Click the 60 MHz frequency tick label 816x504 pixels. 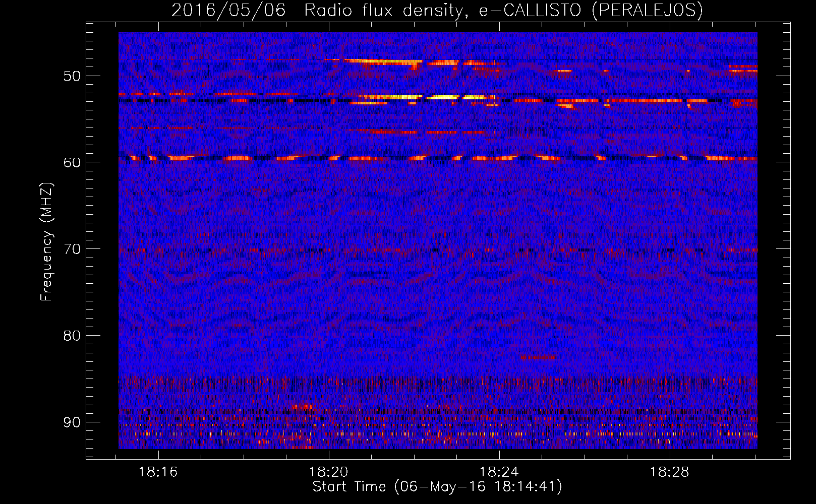72,162
